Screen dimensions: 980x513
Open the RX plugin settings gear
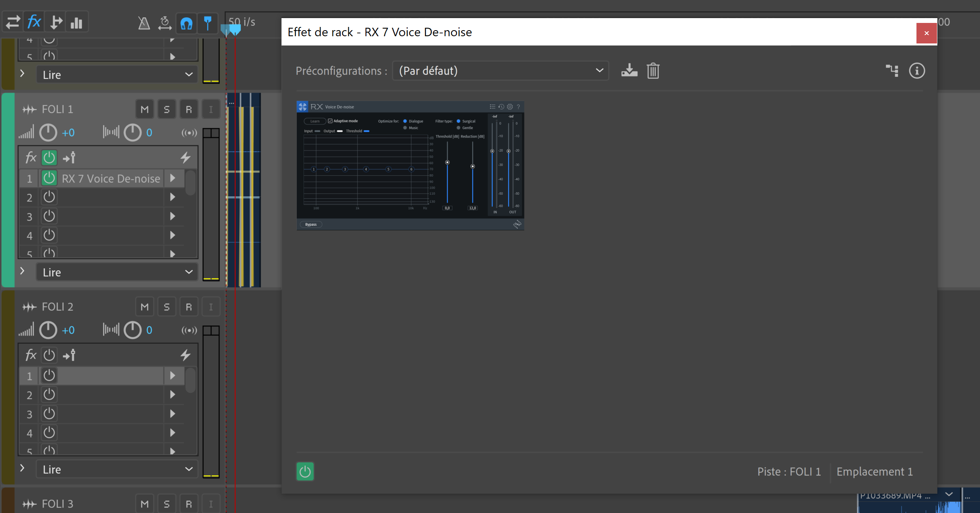(x=510, y=107)
